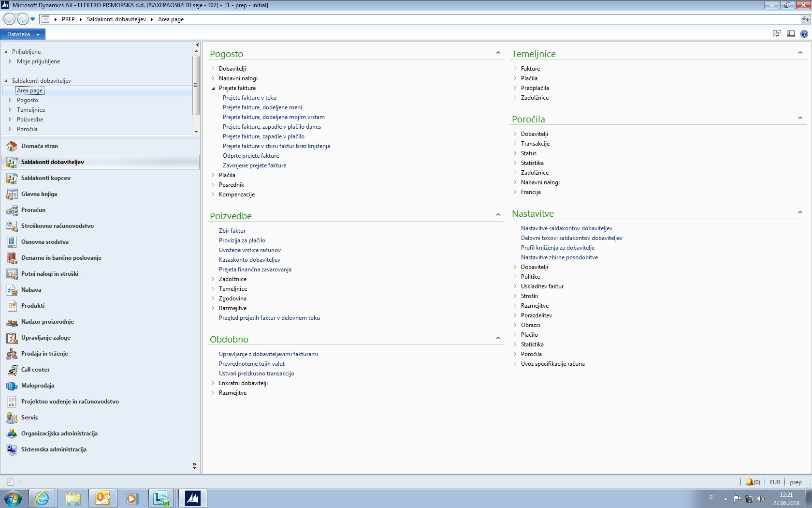Select Area page in navigation tree
This screenshot has height=508, width=812.
point(30,90)
